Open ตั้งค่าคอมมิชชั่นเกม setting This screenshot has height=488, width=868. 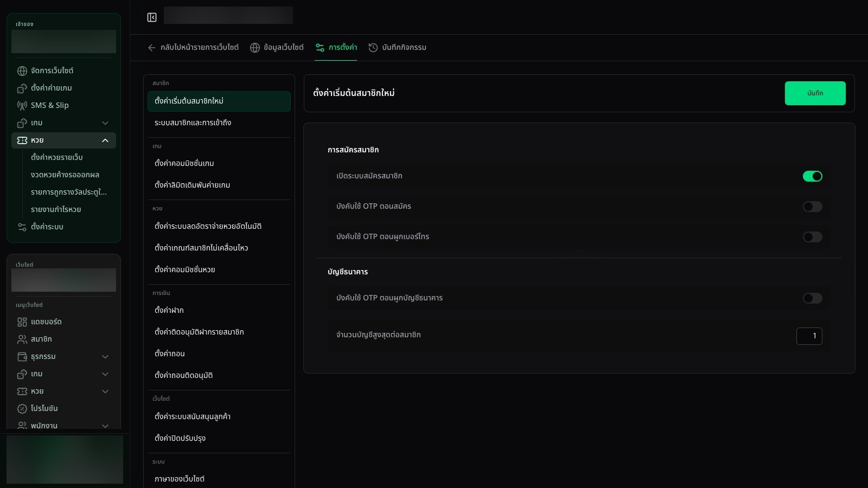[219, 164]
